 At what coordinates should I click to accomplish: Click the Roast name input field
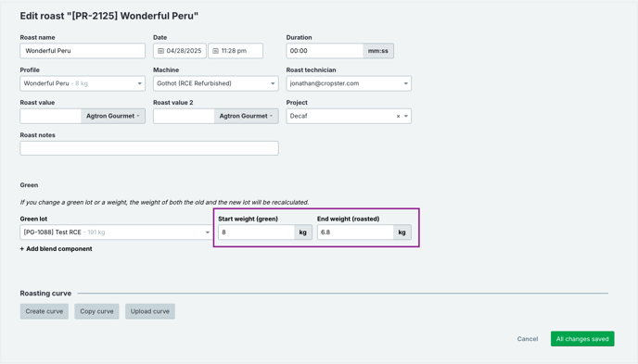(x=83, y=51)
